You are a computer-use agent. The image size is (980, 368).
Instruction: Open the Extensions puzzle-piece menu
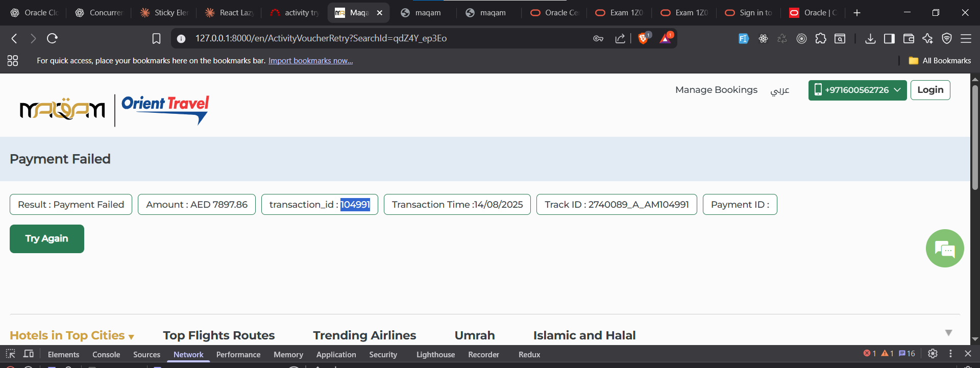point(821,38)
